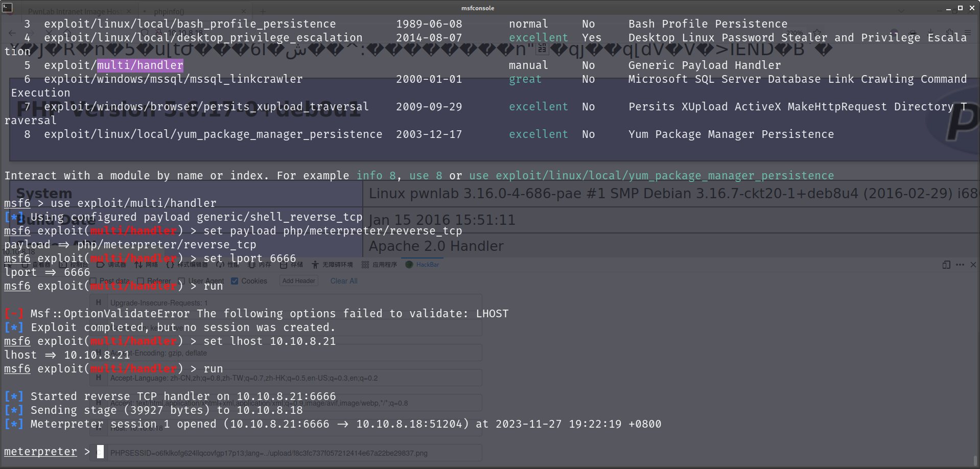This screenshot has height=469, width=980.
Task: Close the PwnLab Intranet Image Host tab in Firefox
Action: [x=129, y=11]
